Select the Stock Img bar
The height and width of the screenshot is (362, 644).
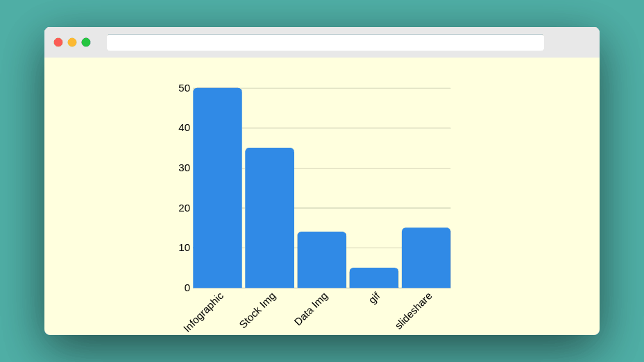click(x=270, y=218)
